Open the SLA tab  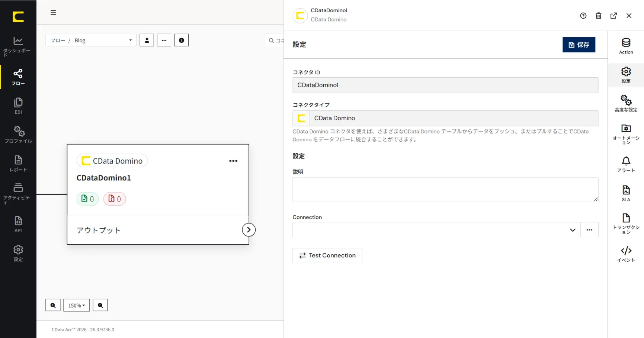[x=626, y=193]
